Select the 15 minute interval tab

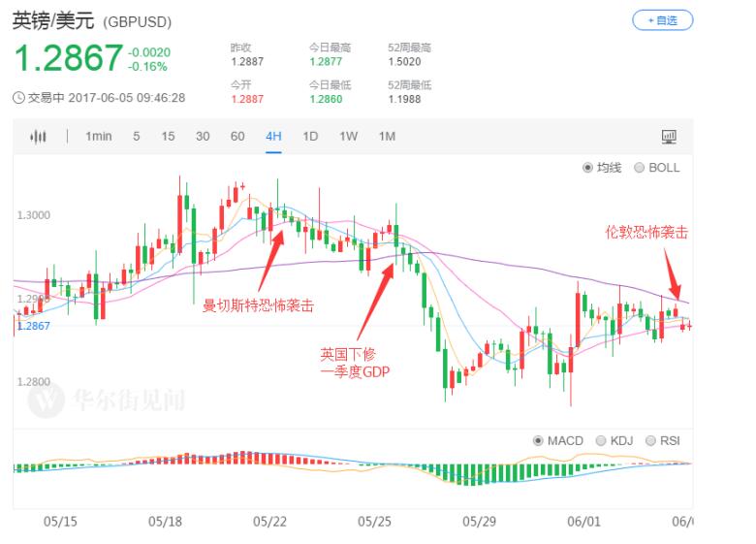pyautogui.click(x=168, y=137)
